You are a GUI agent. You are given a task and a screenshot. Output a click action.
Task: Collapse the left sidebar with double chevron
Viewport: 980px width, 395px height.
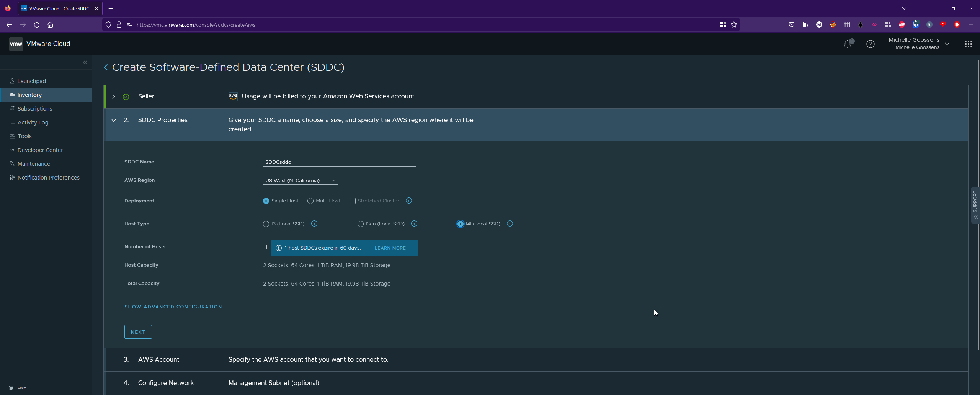pos(85,62)
